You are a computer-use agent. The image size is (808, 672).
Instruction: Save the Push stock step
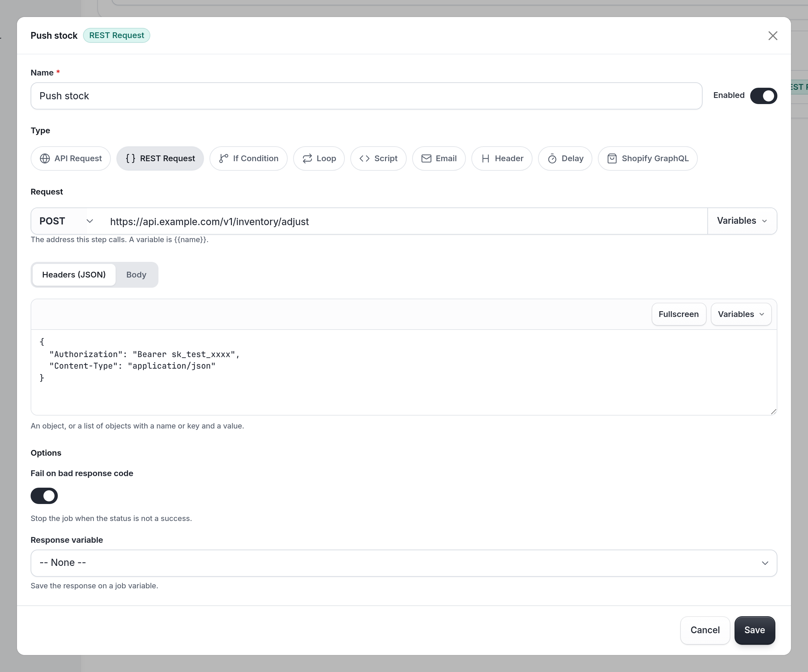tap(755, 630)
